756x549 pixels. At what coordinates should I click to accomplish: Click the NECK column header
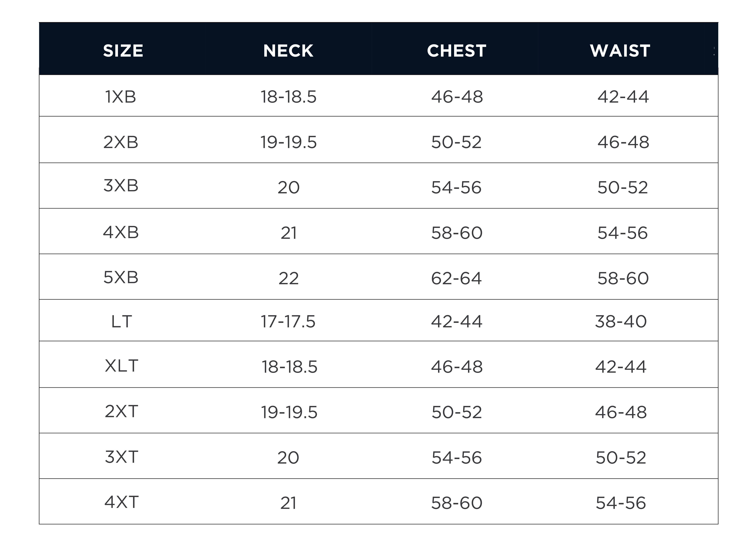coord(288,51)
